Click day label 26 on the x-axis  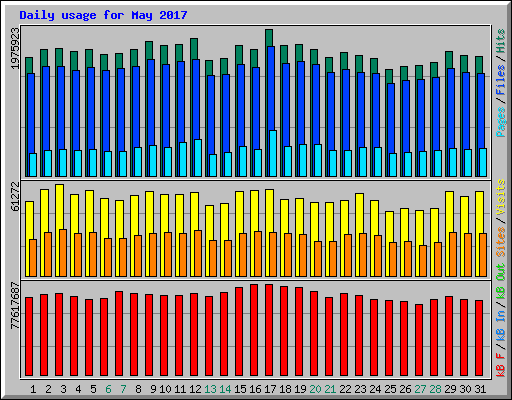click(405, 389)
